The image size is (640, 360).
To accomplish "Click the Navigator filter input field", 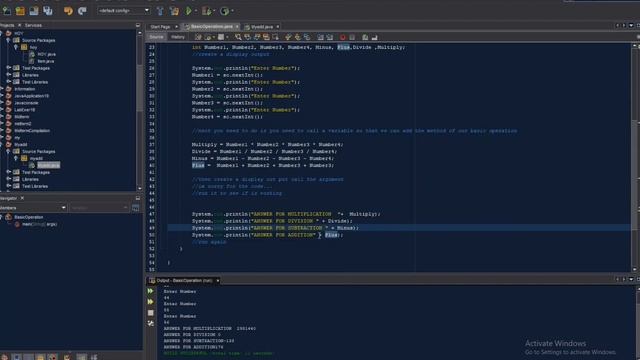I will click(98, 208).
